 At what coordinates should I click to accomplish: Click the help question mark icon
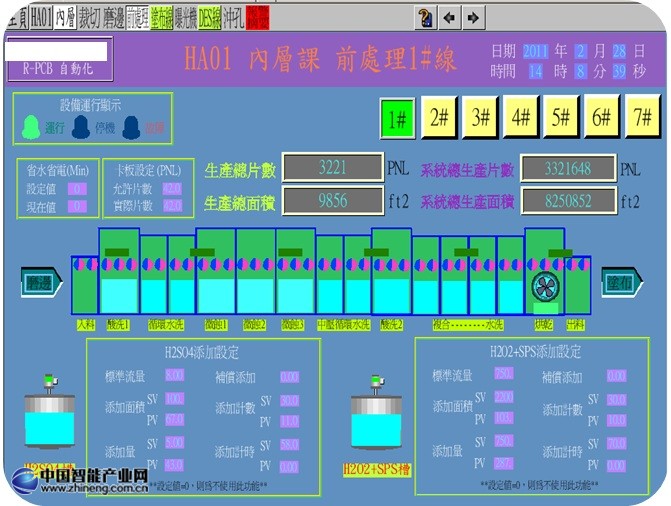click(x=424, y=17)
